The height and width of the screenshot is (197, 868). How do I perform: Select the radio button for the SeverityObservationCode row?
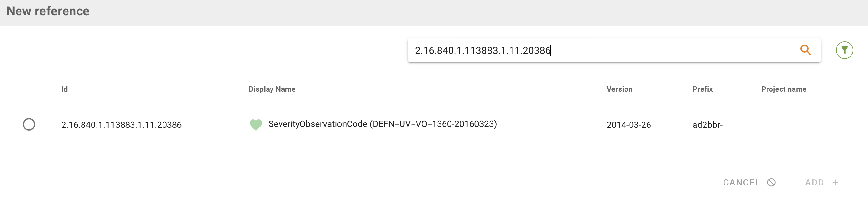(x=29, y=124)
